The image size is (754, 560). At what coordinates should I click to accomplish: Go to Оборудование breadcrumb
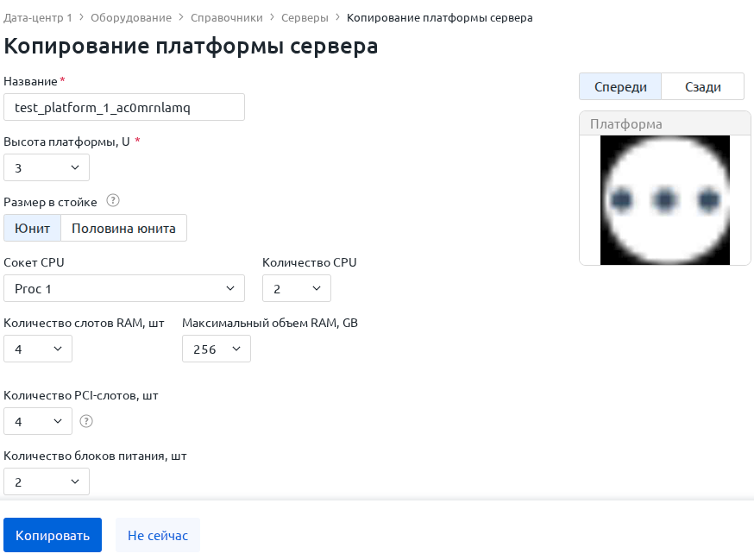[131, 18]
